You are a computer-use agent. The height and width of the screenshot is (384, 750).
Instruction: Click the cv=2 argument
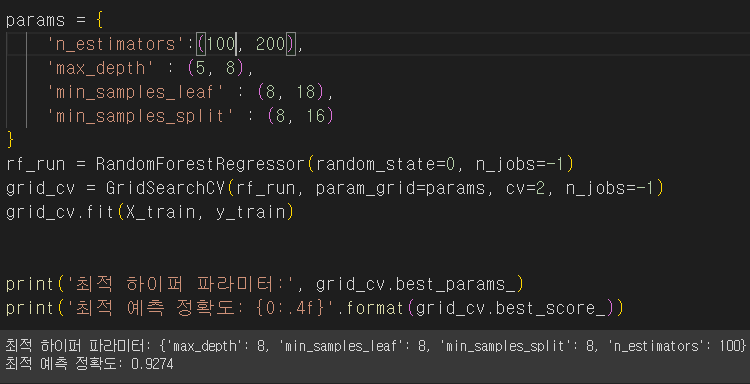(x=526, y=188)
